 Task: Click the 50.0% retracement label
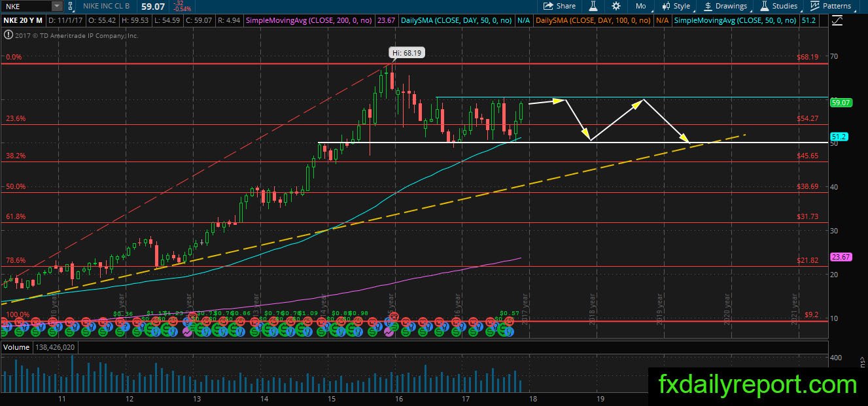(16, 186)
